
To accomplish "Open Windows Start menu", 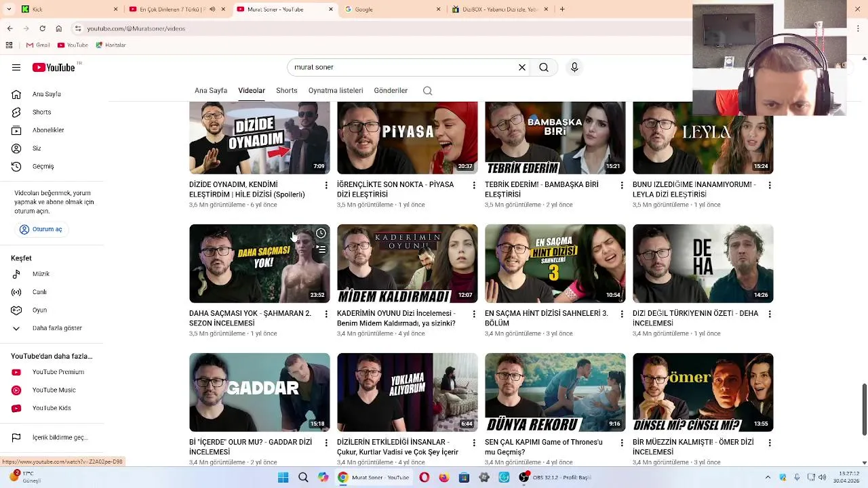I will pyautogui.click(x=283, y=477).
